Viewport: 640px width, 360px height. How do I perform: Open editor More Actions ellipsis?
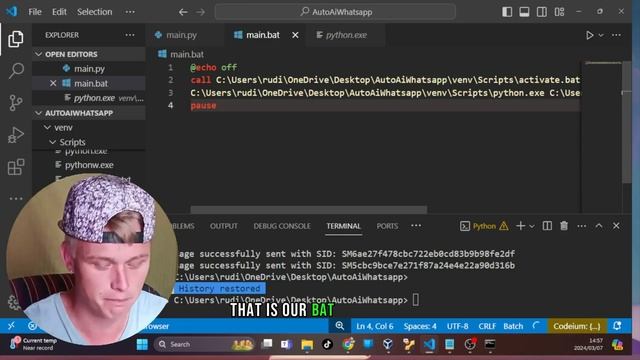coord(616,35)
